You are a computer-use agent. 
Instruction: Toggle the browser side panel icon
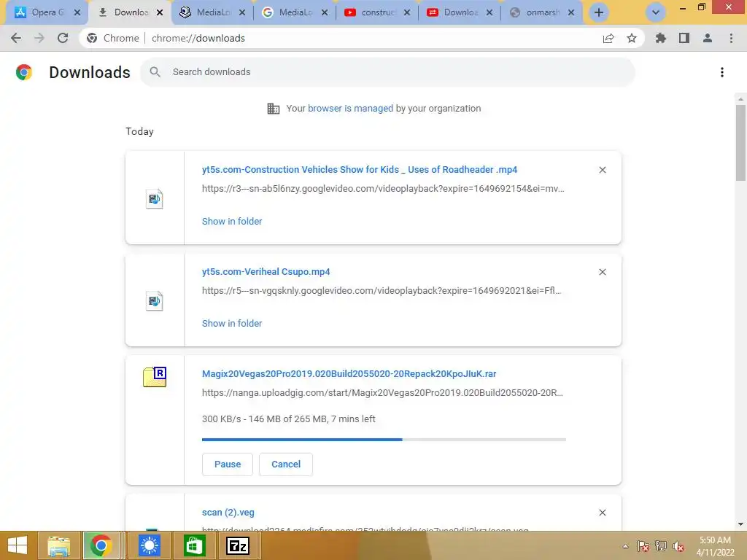[684, 38]
